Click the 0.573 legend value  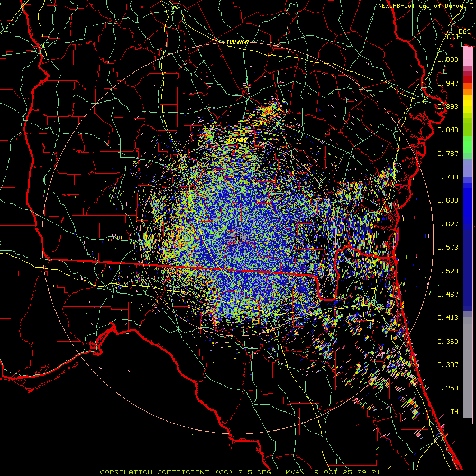[448, 248]
